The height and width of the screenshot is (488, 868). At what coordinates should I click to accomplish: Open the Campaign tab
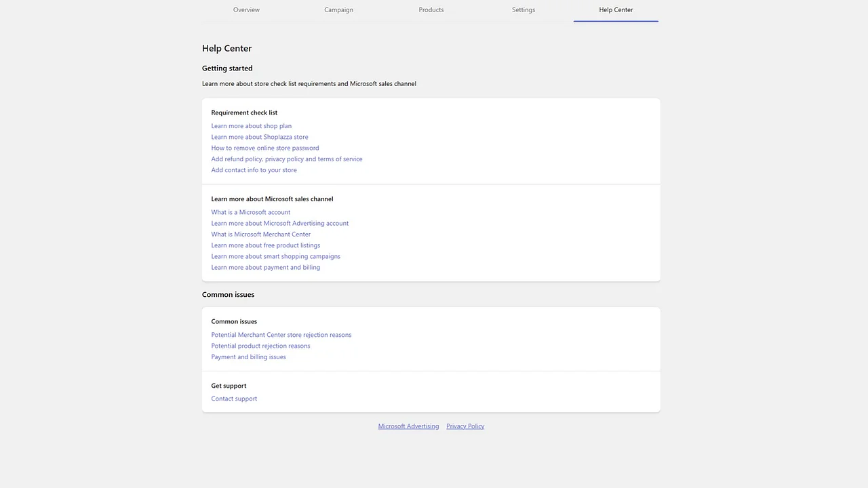(338, 9)
